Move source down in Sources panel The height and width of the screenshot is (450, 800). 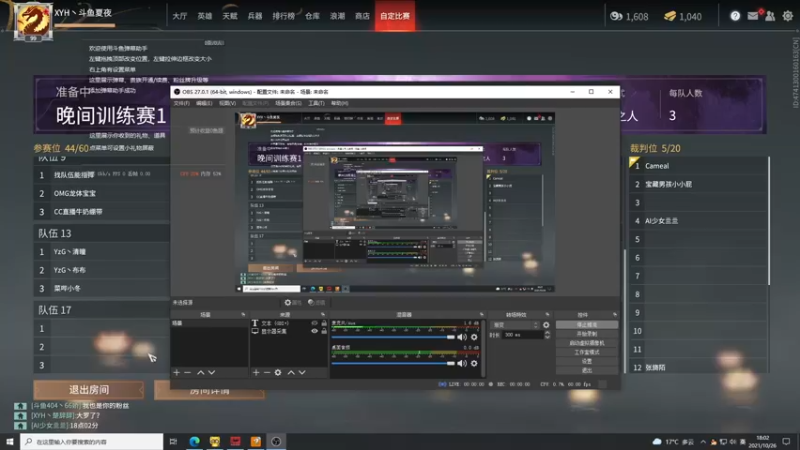point(302,372)
